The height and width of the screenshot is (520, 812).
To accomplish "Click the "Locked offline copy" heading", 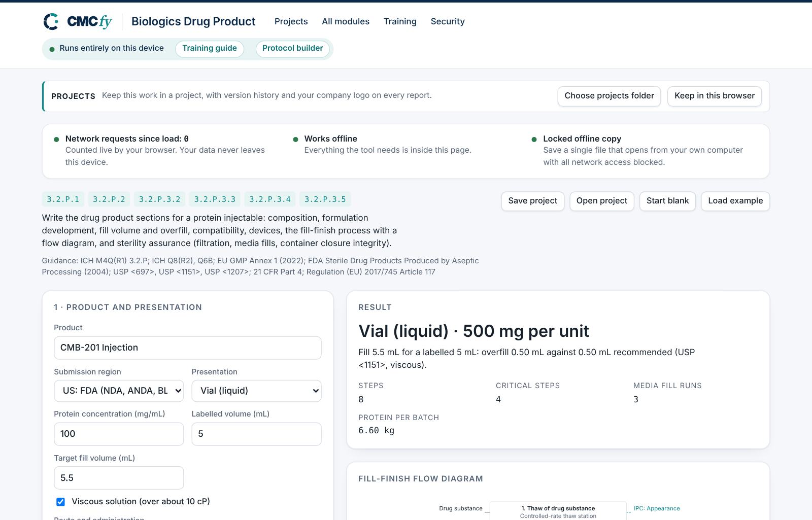I will 582,138.
